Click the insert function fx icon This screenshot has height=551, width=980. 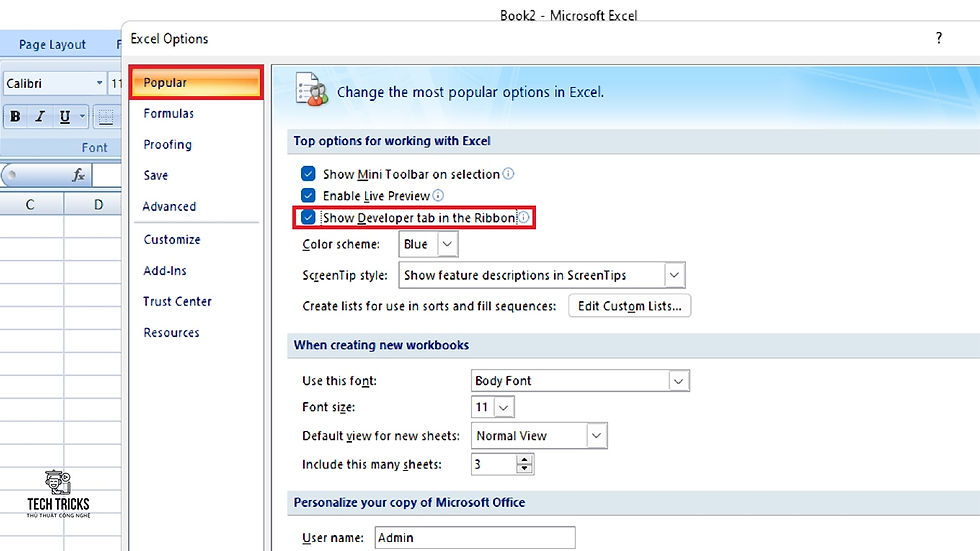pyautogui.click(x=78, y=175)
